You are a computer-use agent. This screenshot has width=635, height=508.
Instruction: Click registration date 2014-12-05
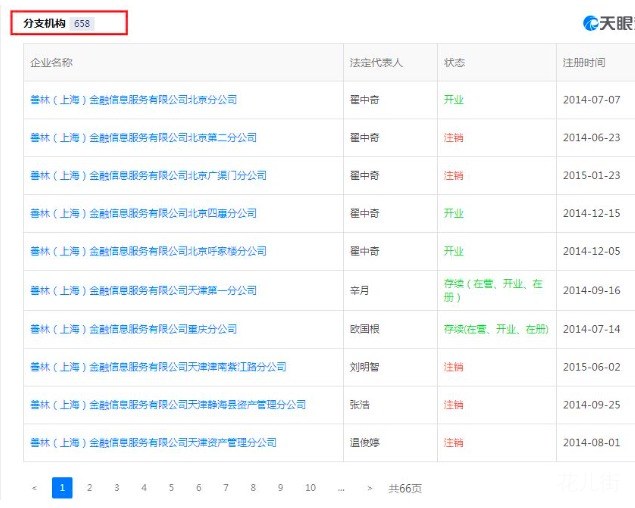(592, 251)
